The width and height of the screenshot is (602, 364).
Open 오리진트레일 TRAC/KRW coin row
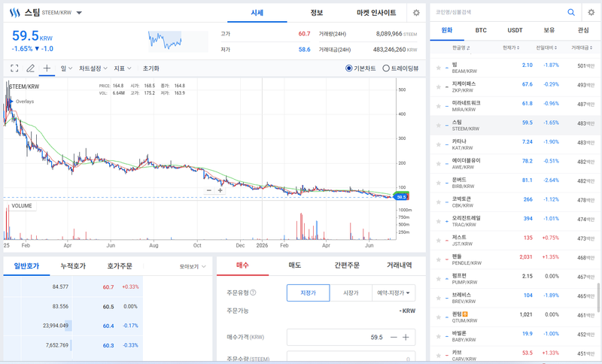click(x=515, y=221)
